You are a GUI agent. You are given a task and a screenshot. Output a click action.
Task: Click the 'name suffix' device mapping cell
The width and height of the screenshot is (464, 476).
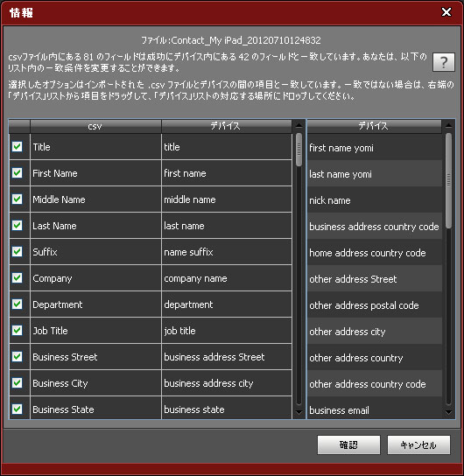tap(227, 252)
